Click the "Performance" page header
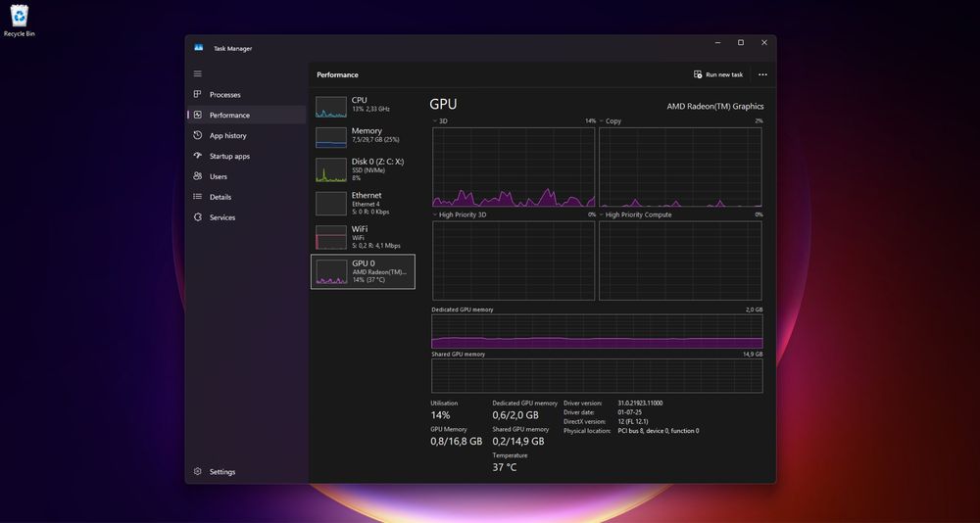 [337, 74]
